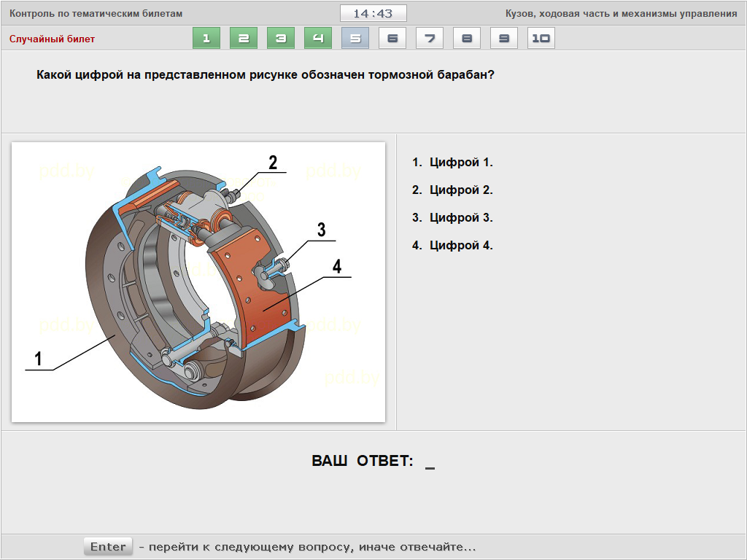
Task: Click the brake drum diagram image
Action: [198, 281]
